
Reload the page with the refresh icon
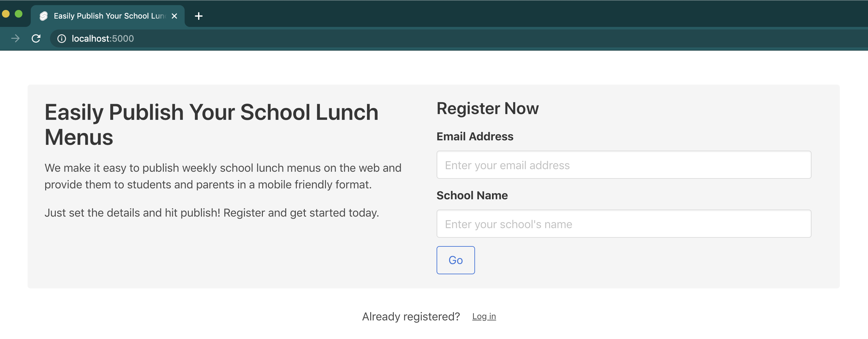click(36, 38)
